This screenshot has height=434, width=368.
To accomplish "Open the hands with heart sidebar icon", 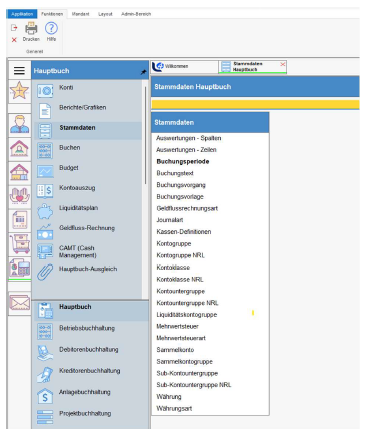I will [x=19, y=196].
